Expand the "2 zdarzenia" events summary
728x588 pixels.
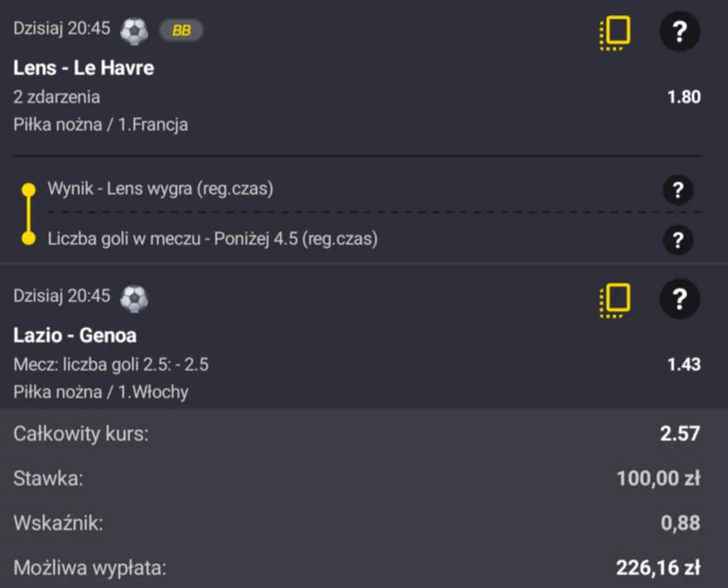[x=56, y=97]
